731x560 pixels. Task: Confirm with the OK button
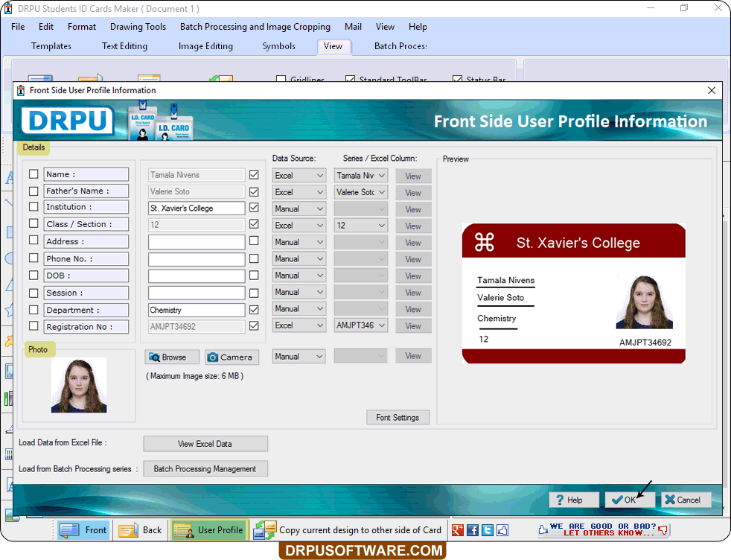click(630, 500)
